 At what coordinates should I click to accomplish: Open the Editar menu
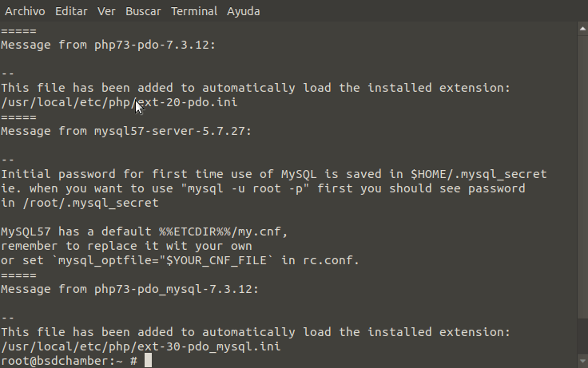pos(71,11)
